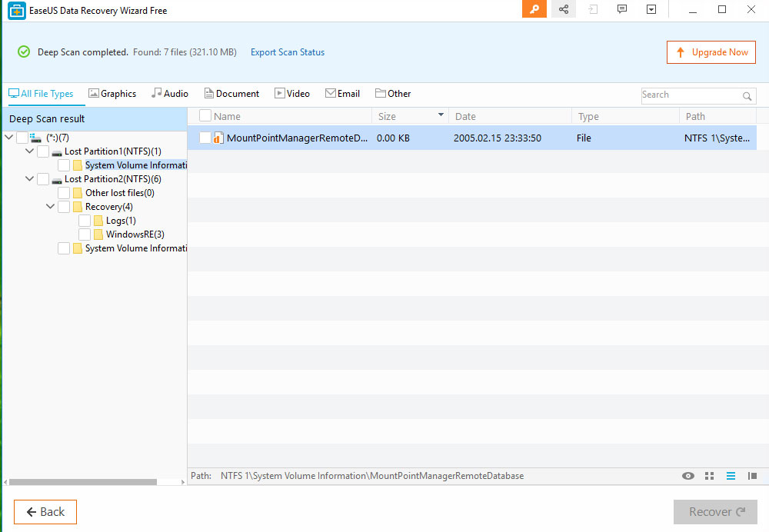769x532 pixels.
Task: Click the green scan completed checkmark icon
Action: coord(24,52)
